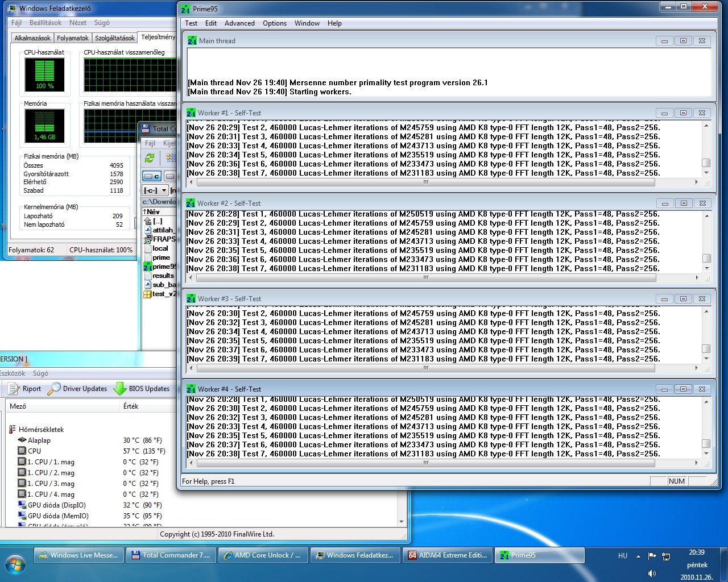The width and height of the screenshot is (728, 582).
Task: Click the Riport icon in AIDA64 toolbar
Action: click(14, 389)
